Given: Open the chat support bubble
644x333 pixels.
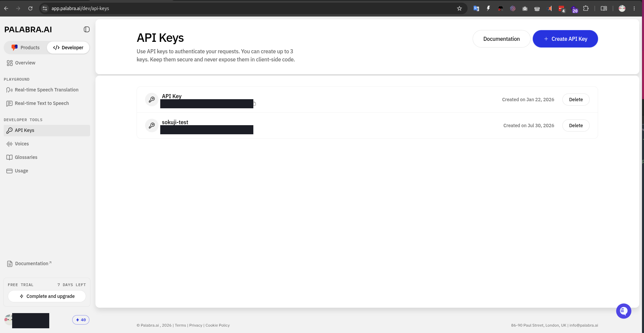Looking at the screenshot, I should pos(623,311).
